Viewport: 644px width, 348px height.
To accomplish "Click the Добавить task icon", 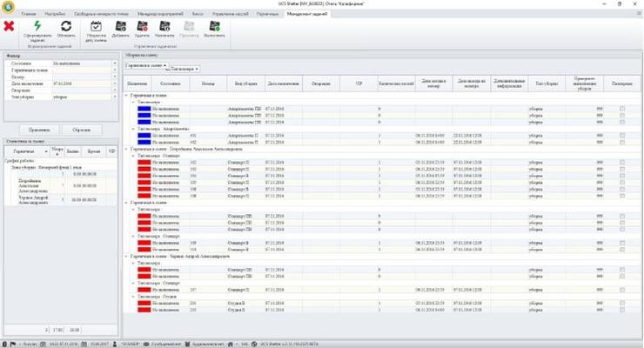I will coord(120,27).
